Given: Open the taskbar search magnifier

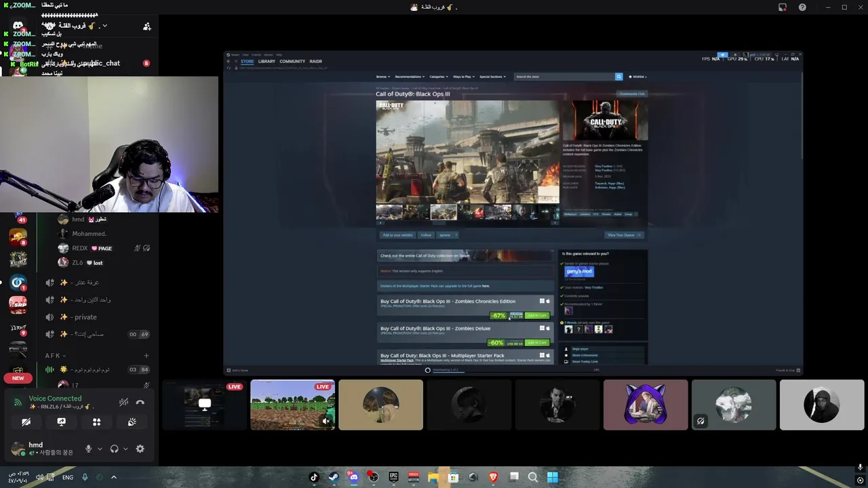Looking at the screenshot, I should [533, 477].
